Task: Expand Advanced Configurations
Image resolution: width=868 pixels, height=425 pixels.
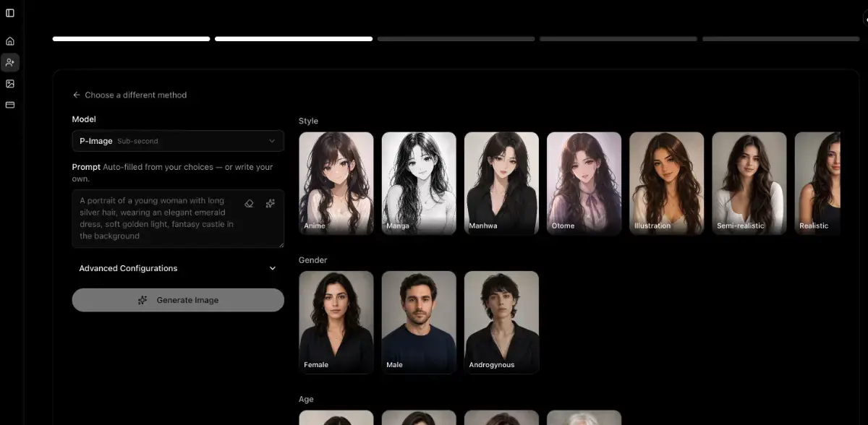Action: pyautogui.click(x=178, y=268)
